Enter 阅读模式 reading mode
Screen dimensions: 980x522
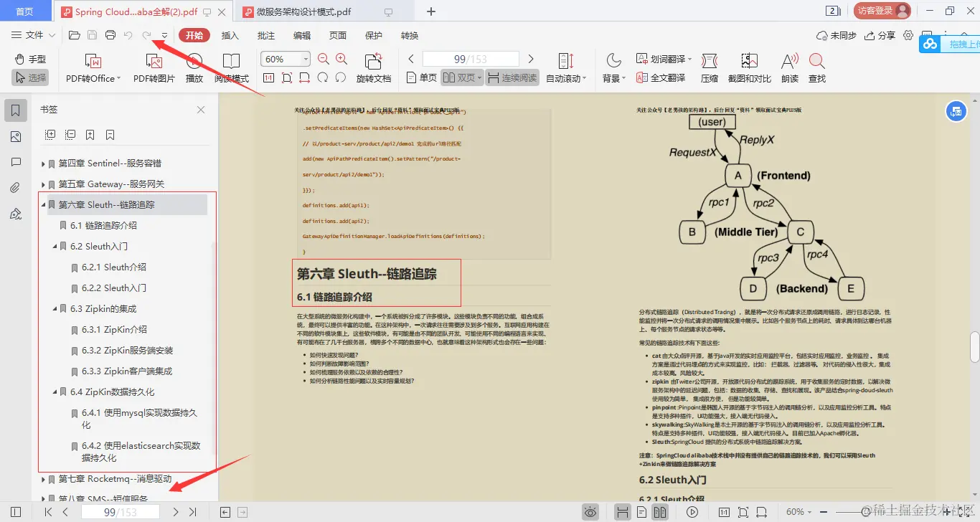(231, 68)
